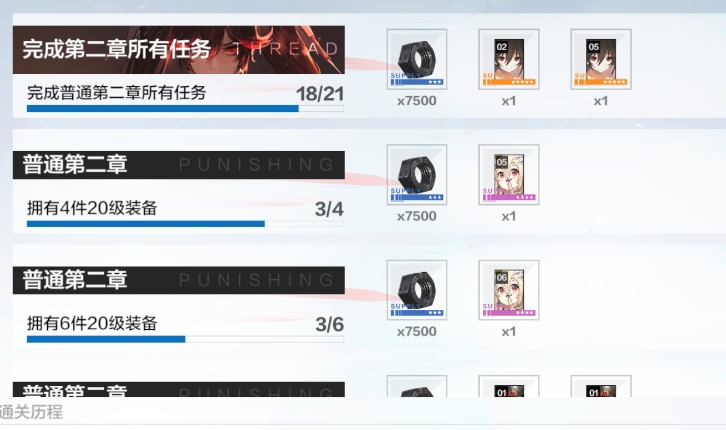Click the nut reward for 拥有6件20级装备
The height and width of the screenshot is (430, 726).
coord(417,290)
